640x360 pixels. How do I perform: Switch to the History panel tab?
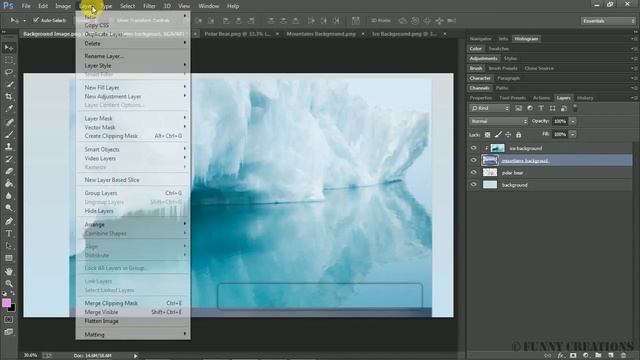[584, 98]
